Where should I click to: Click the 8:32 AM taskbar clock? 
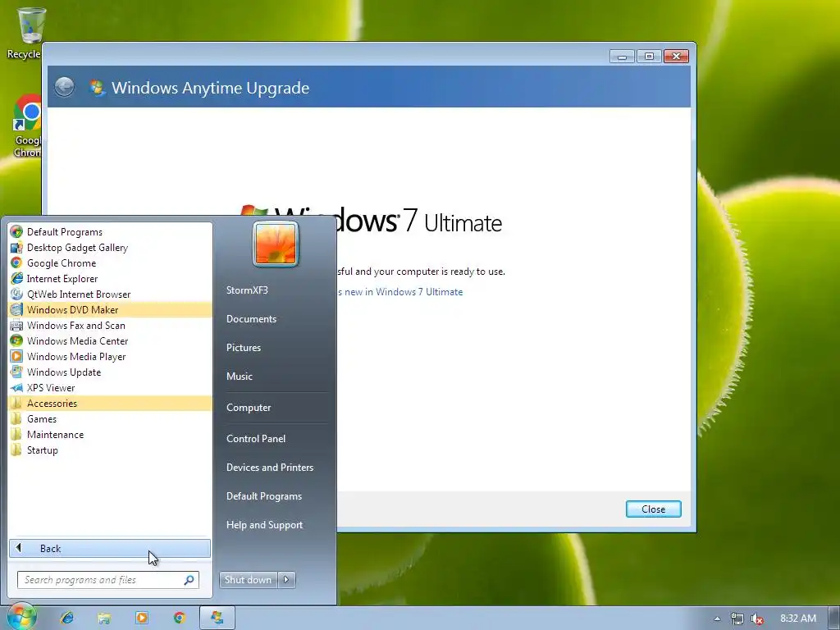point(798,619)
